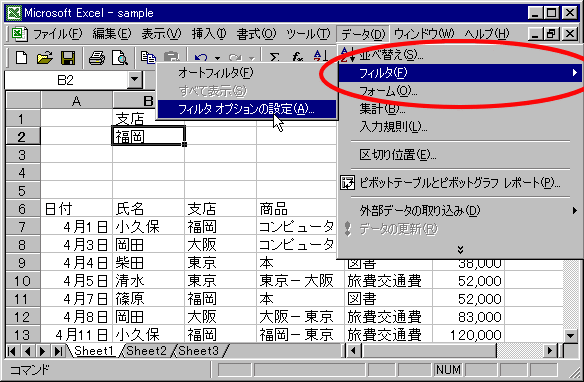Viewport: 584px width, 382px height.
Task: Click the vertical scrollbar down arrow
Action: (x=570, y=335)
